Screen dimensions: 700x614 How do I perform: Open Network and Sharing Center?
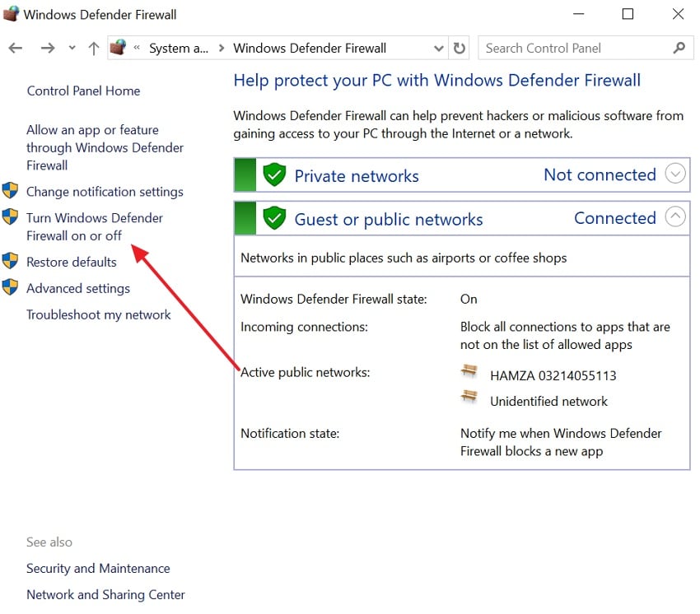(105, 594)
